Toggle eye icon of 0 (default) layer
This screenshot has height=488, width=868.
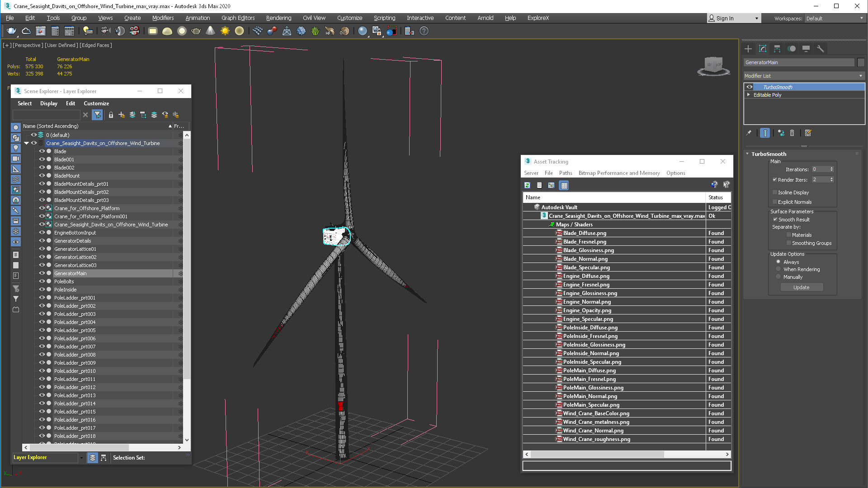click(33, 135)
